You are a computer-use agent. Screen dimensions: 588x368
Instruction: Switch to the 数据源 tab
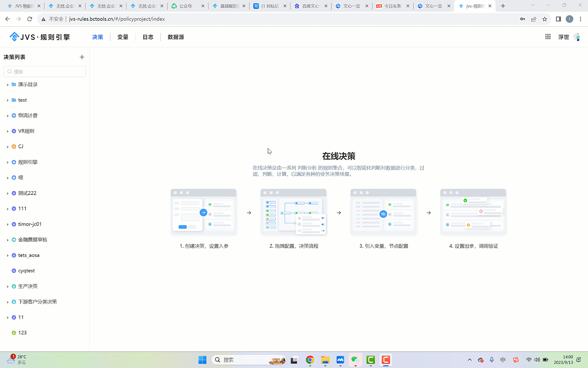176,37
